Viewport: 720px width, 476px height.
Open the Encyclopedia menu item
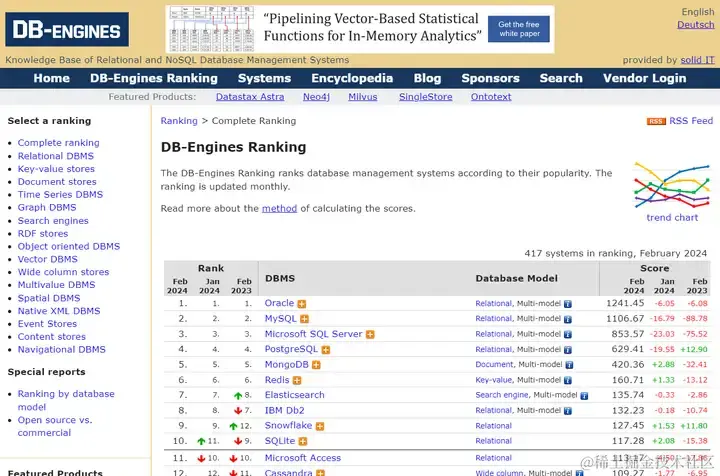tap(352, 78)
